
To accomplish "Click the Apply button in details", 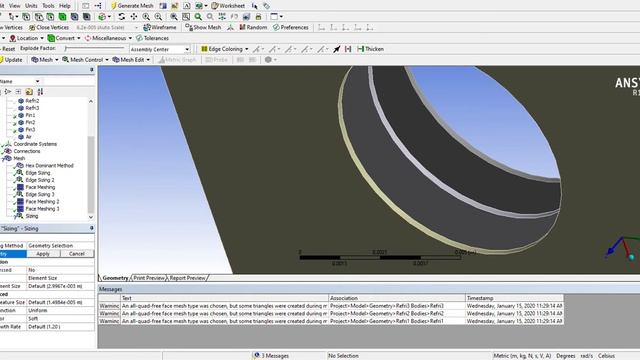I will pyautogui.click(x=43, y=253).
